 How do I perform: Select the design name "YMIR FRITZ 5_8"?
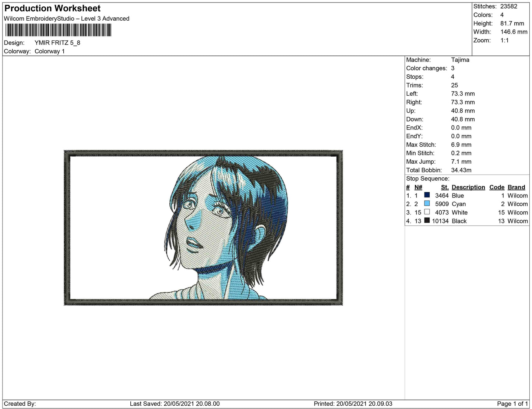[x=57, y=43]
